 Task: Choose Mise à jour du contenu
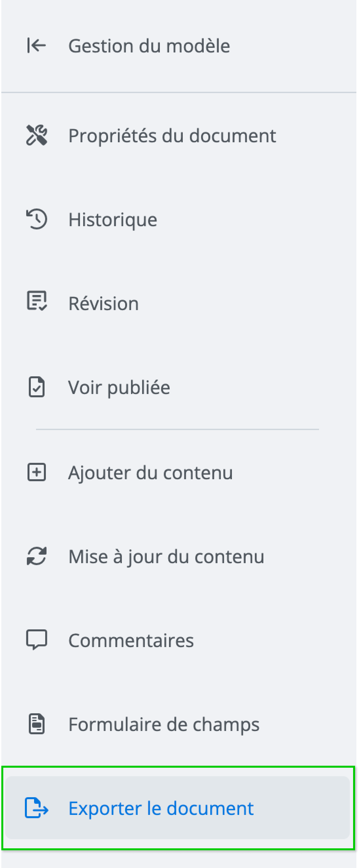pyautogui.click(x=166, y=557)
